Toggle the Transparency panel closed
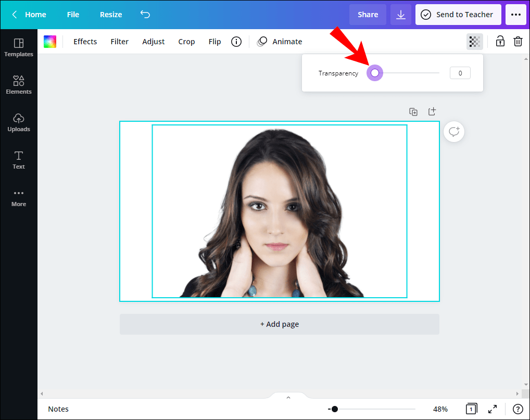This screenshot has height=420, width=530. (x=474, y=41)
